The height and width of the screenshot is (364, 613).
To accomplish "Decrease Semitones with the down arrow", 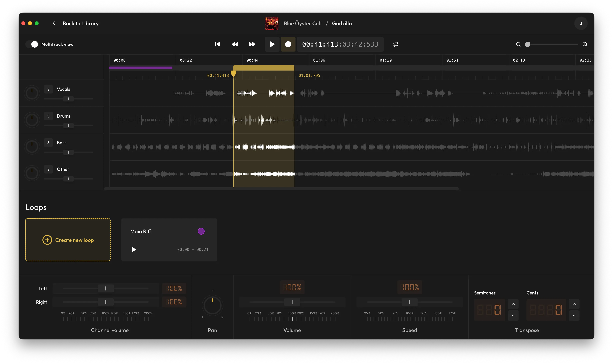I will 513,315.
